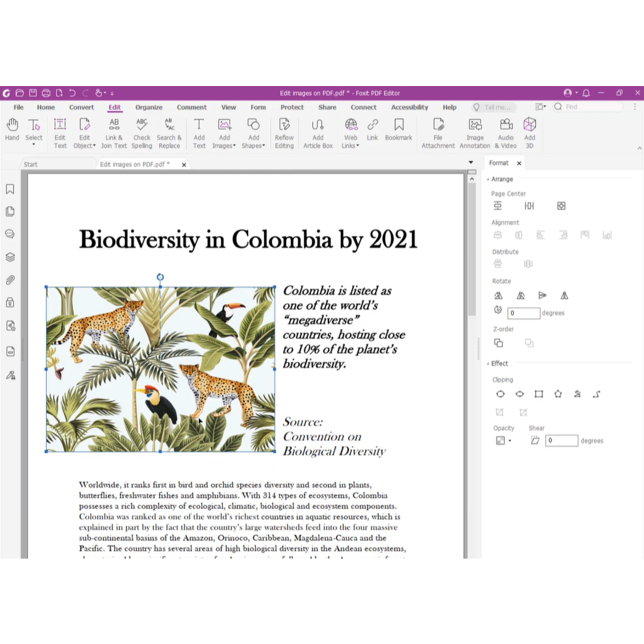Open Link & Join Text tool
This screenshot has width=644, height=644.
114,133
